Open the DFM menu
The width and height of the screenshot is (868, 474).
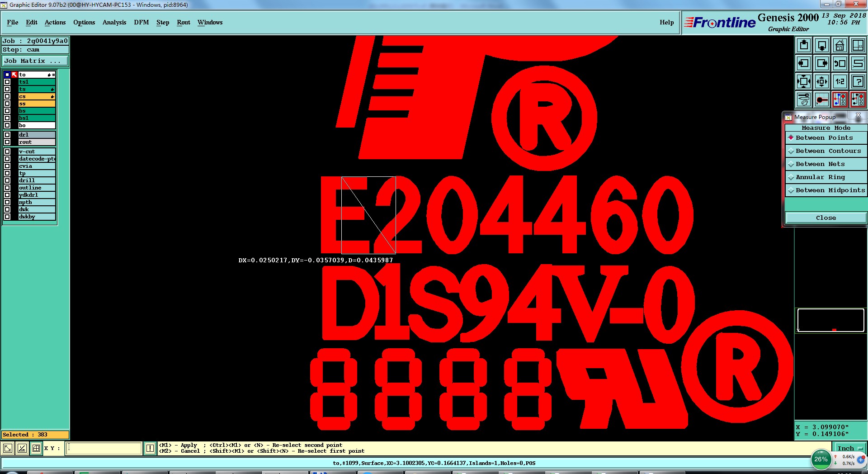click(142, 22)
